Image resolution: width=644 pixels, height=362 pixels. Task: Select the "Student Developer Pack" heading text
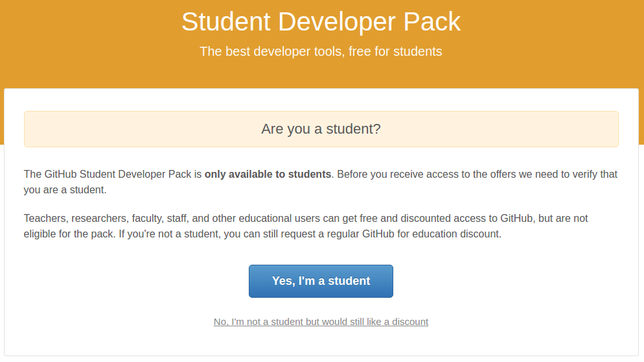point(321,21)
